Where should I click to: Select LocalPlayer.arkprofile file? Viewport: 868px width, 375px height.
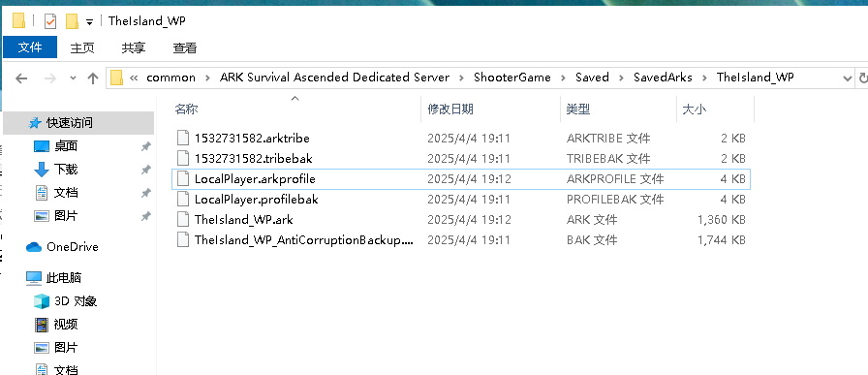tap(460, 179)
